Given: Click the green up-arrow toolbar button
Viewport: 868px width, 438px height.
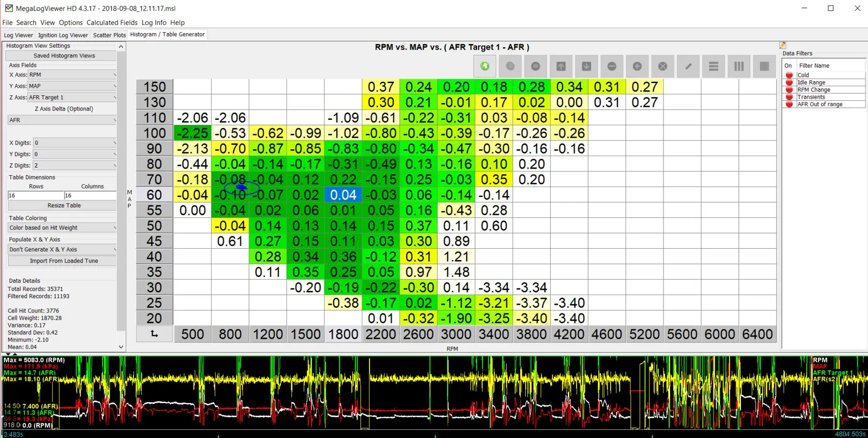Looking at the screenshot, I should coord(485,66).
